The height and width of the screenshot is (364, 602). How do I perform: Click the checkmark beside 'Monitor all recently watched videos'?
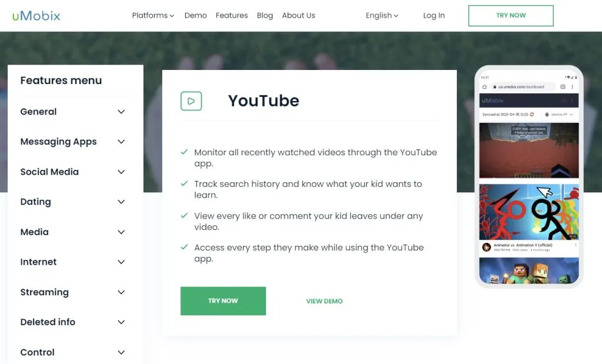tap(183, 151)
